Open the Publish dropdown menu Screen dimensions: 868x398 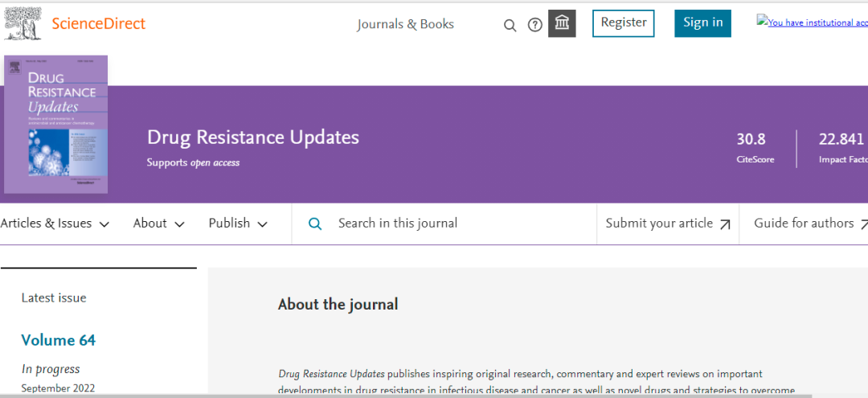[x=238, y=224]
